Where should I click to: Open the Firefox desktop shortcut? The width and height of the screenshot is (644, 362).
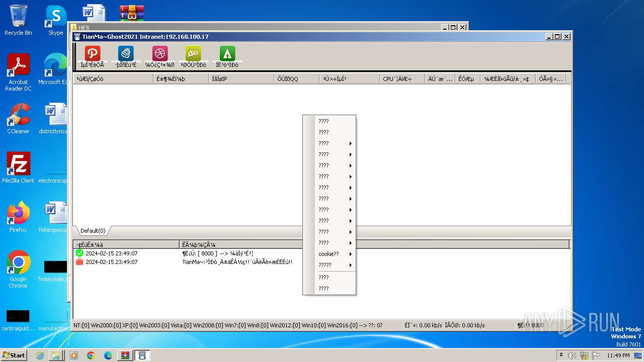(18, 217)
